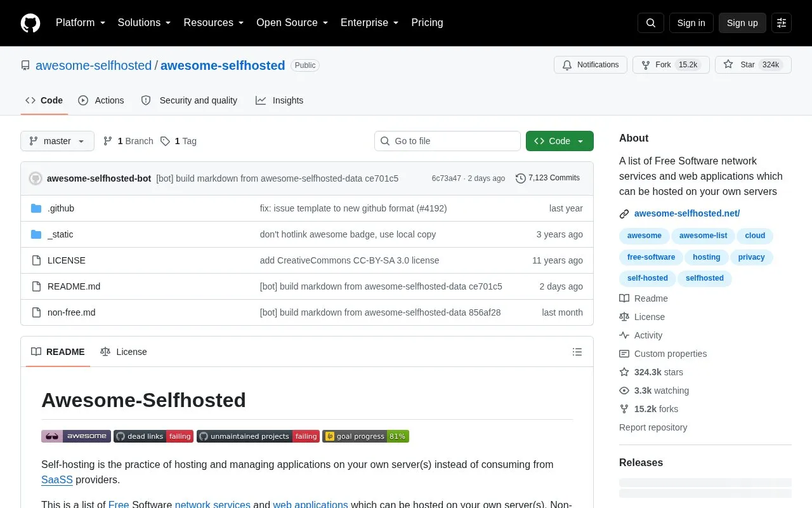Open the green Code dropdown button
The width and height of the screenshot is (812, 508).
coord(560,141)
